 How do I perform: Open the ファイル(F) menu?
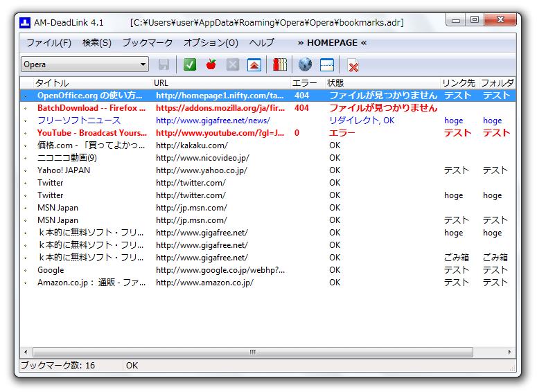tap(49, 43)
